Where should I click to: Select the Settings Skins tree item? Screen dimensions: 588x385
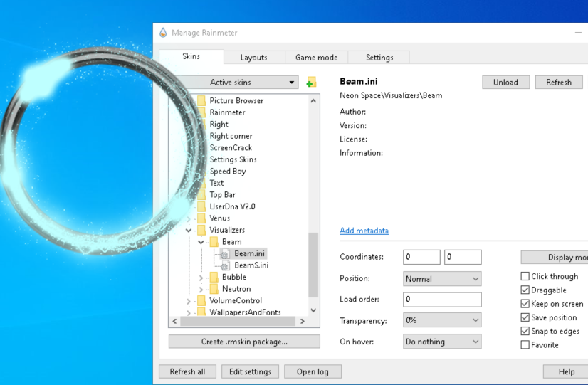click(233, 159)
